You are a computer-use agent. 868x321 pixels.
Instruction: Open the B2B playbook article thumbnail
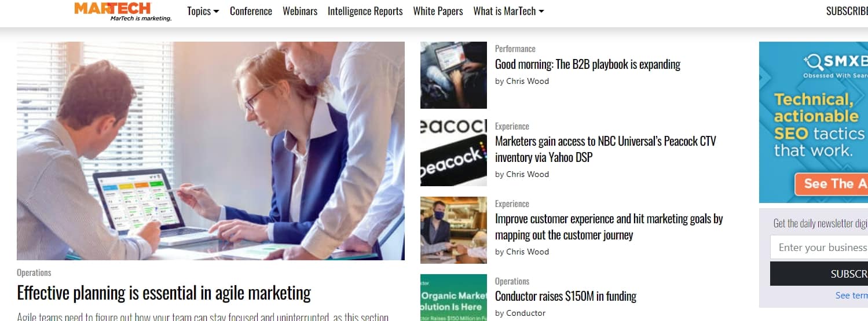point(453,75)
